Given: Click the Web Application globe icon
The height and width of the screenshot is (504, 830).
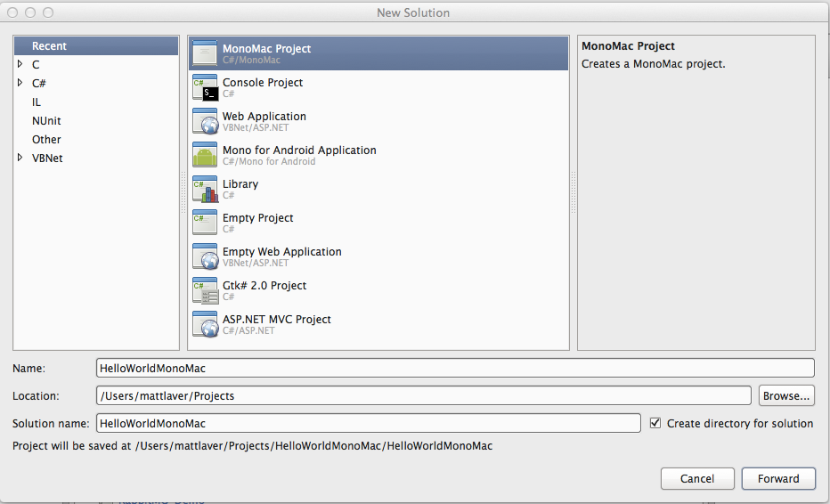Looking at the screenshot, I should [205, 121].
